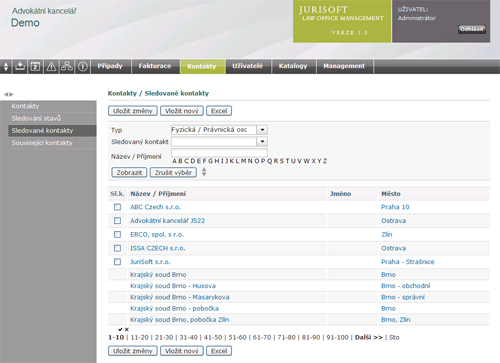The width and height of the screenshot is (500, 363).
Task: Tick checkbox for ABC Czech s.r.o.
Action: click(x=117, y=207)
